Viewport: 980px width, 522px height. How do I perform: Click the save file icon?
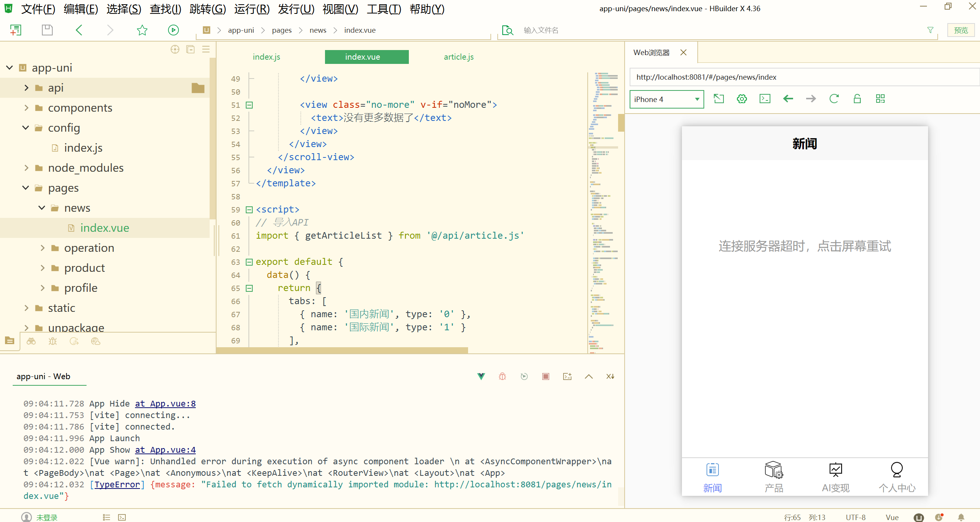47,30
